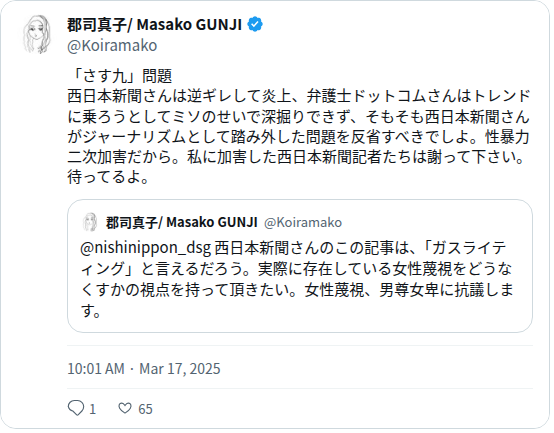Open the large profile avatar sketch
This screenshot has height=433, width=554.
pyautogui.click(x=37, y=34)
